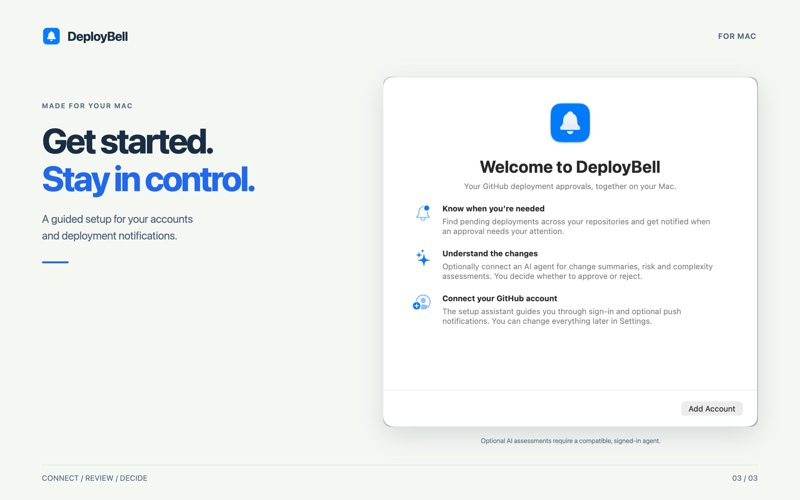Click the sparkles icon beside Understand the changes

(x=422, y=258)
